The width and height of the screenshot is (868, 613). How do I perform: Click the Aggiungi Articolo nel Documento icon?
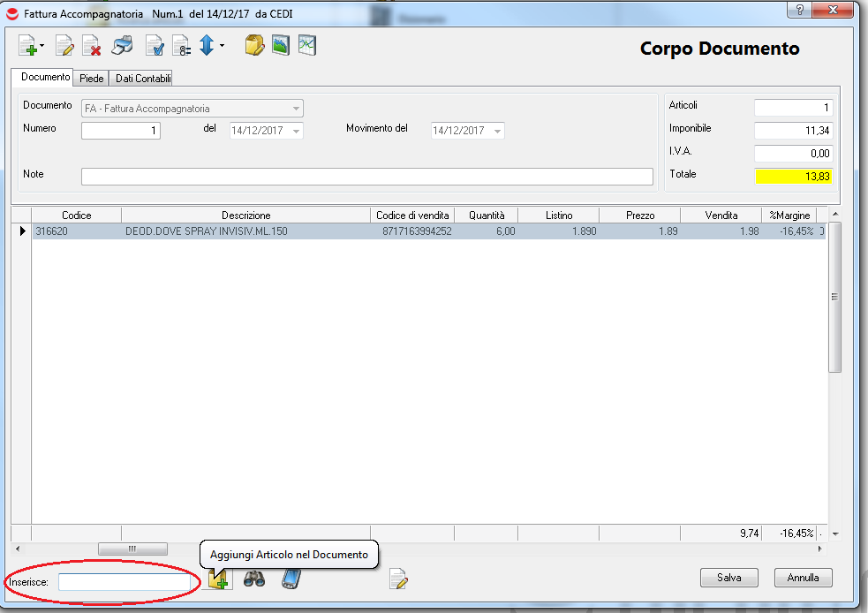point(218,579)
